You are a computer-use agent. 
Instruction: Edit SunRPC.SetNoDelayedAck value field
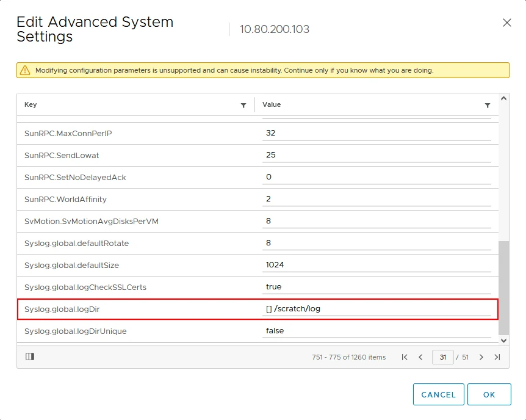click(x=376, y=177)
